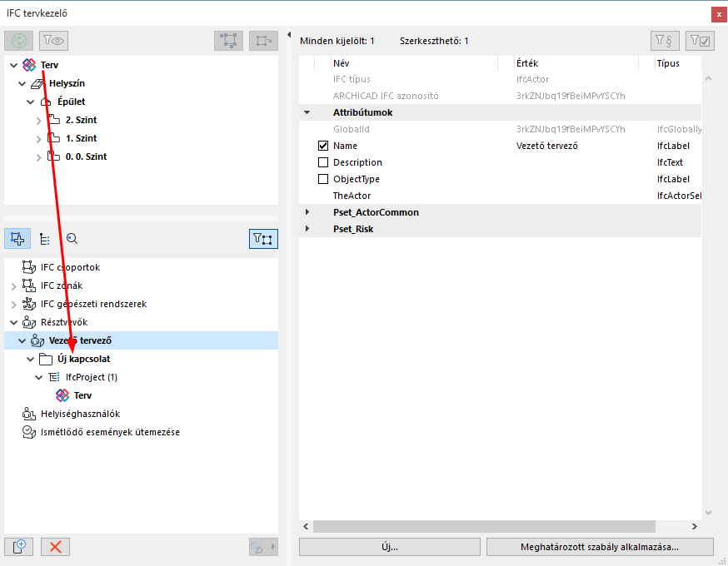Toggle the filter by visibility eye button

pos(54,41)
